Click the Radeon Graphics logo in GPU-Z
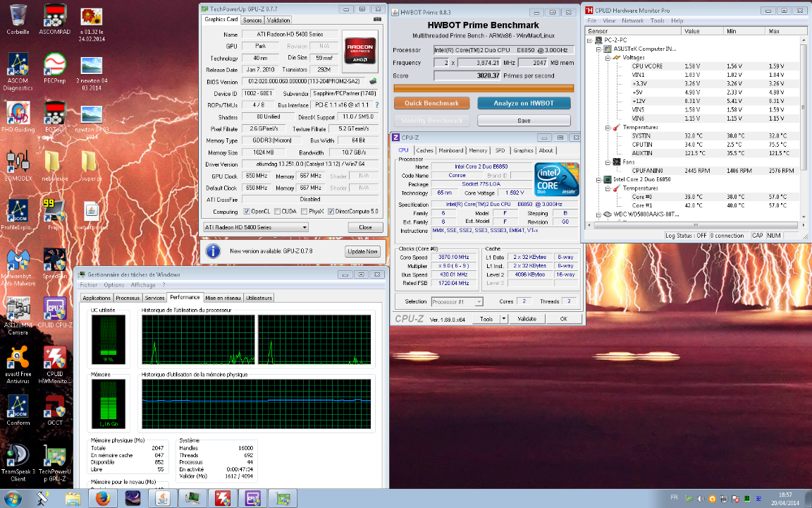Image resolution: width=812 pixels, height=508 pixels. [360, 51]
